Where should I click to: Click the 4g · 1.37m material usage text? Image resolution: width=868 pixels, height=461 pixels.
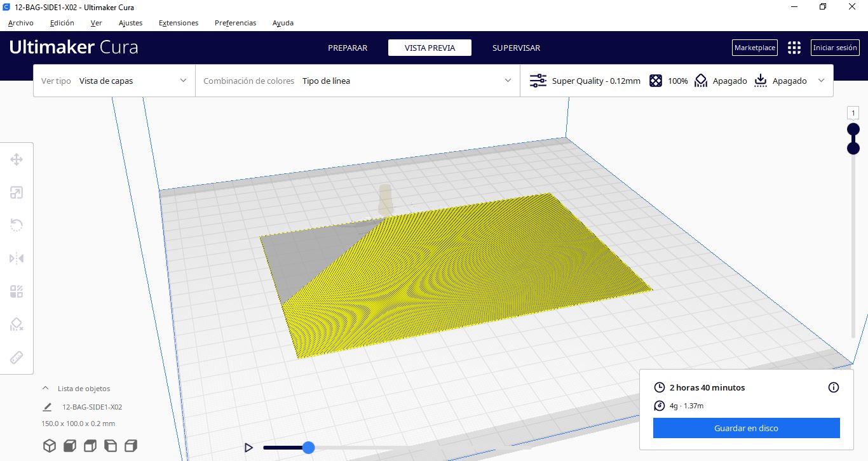pos(686,406)
